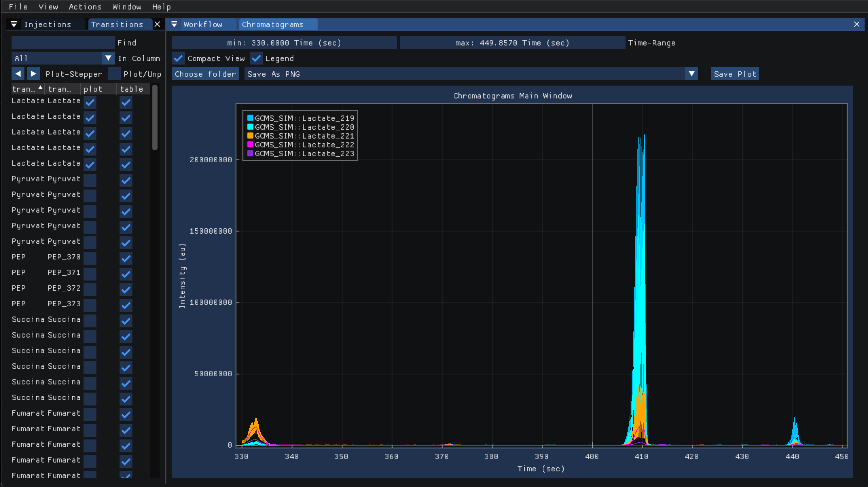The width and height of the screenshot is (868, 487).
Task: Close the Transitions tab with X
Action: tap(157, 24)
